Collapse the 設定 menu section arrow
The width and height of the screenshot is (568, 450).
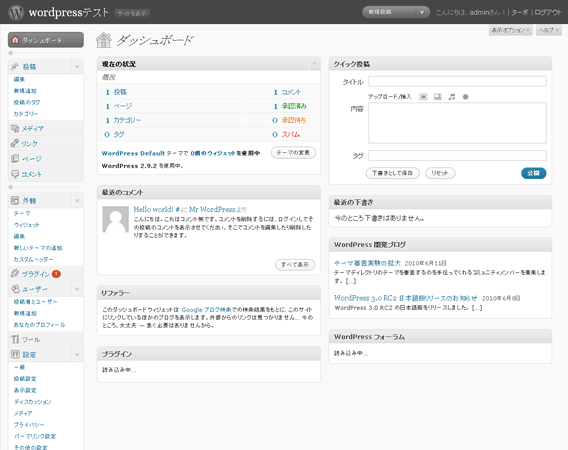click(x=77, y=355)
